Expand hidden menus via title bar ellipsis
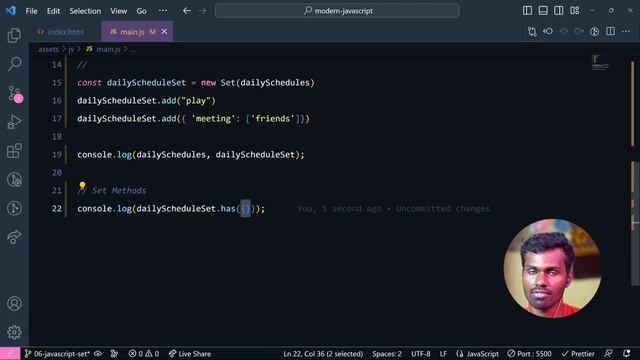Viewport: 640px width, 360px height. 163,11
